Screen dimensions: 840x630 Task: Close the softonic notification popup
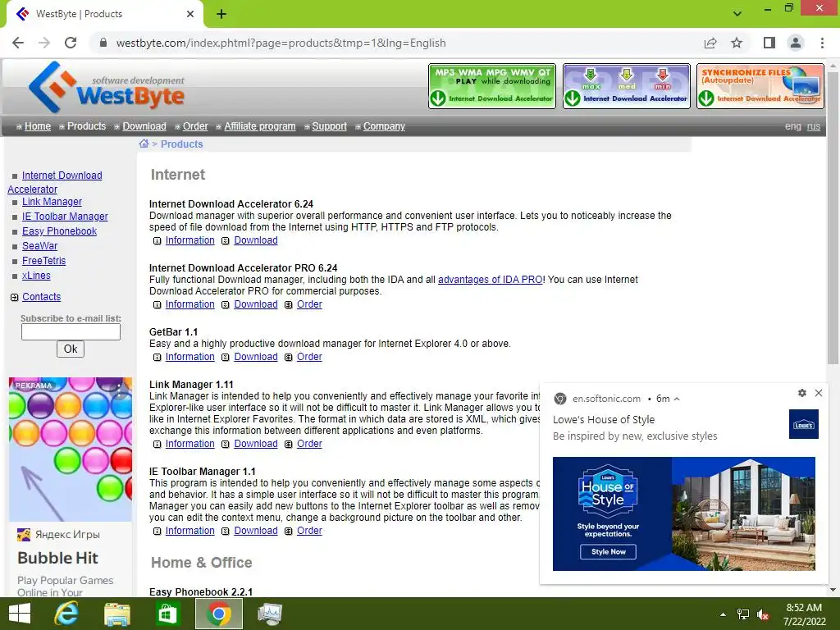point(819,393)
